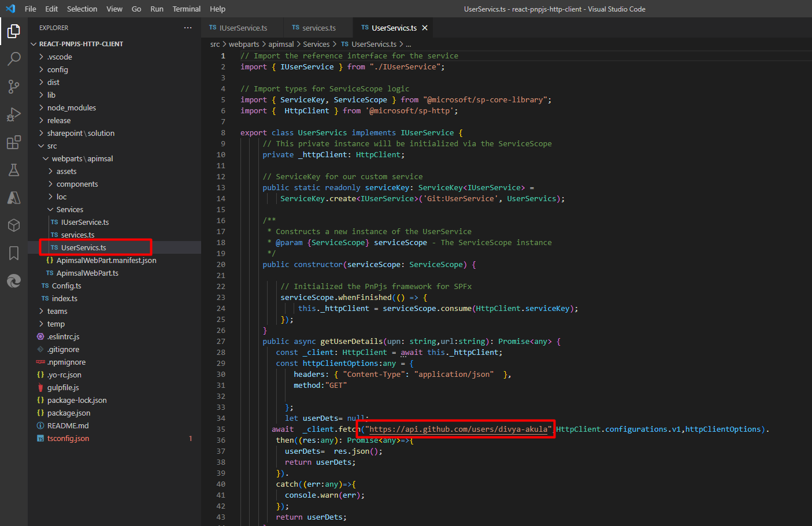The height and width of the screenshot is (526, 812).
Task: Open package.json file
Action: (x=114, y=413)
